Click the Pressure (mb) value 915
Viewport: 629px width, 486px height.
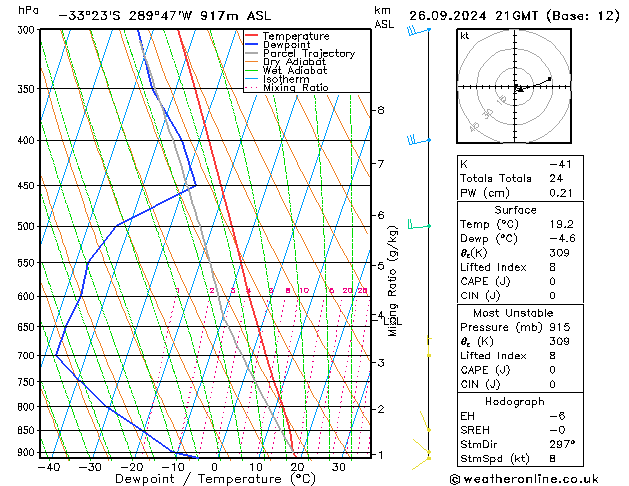pyautogui.click(x=560, y=327)
